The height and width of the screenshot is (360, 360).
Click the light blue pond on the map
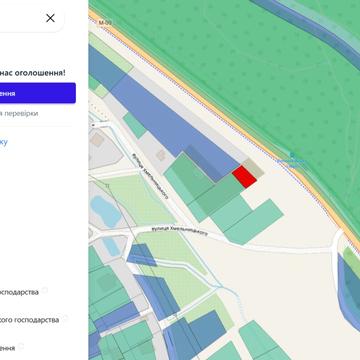[x=106, y=211]
